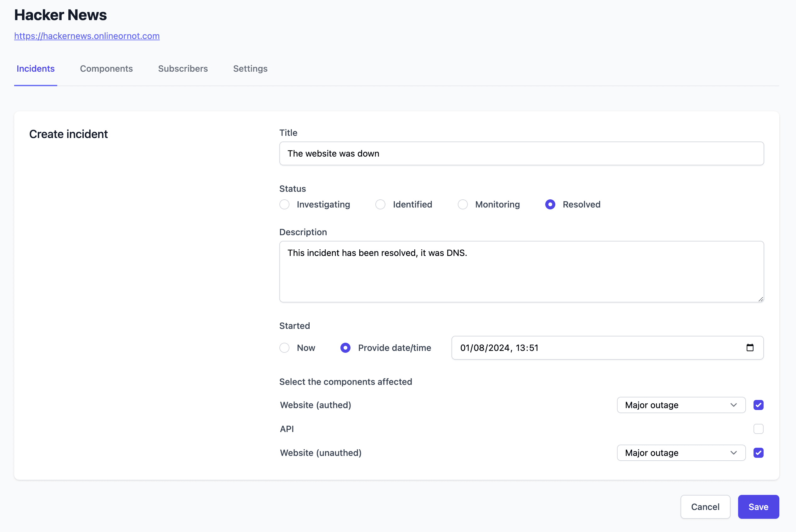
Task: Click the incident Title input field
Action: coord(521,153)
